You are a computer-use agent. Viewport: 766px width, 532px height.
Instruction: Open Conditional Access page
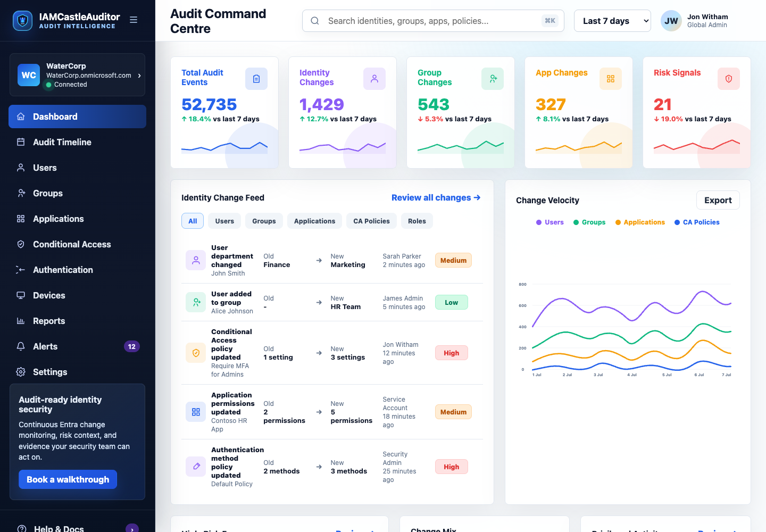(77, 244)
